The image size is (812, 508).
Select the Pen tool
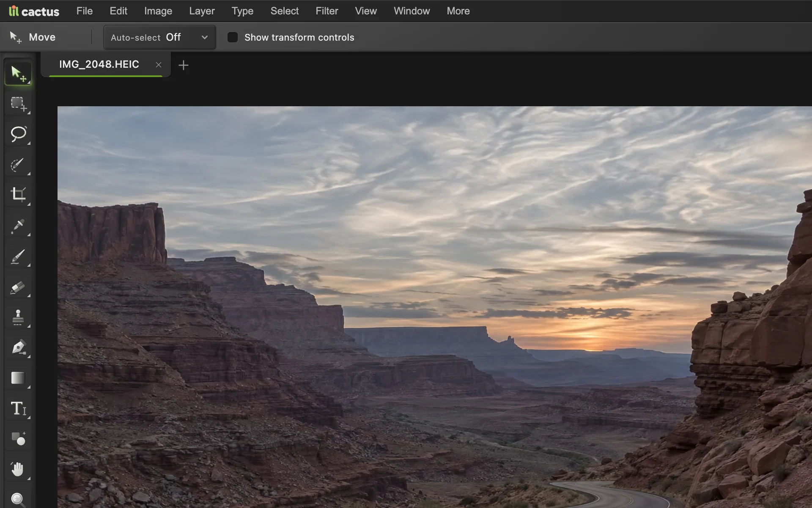click(18, 348)
